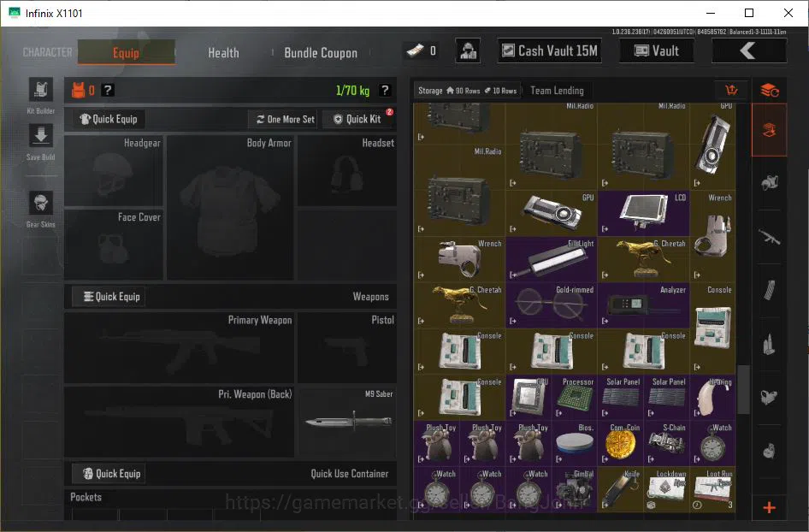
Task: Select the Bios. item in storage
Action: click(x=574, y=443)
